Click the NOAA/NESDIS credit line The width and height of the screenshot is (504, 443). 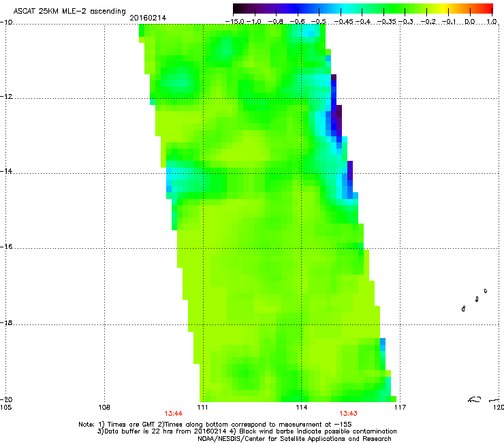(x=294, y=439)
